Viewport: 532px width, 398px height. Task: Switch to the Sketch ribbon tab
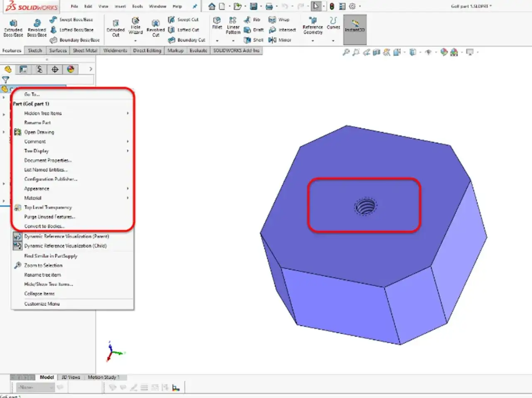35,51
